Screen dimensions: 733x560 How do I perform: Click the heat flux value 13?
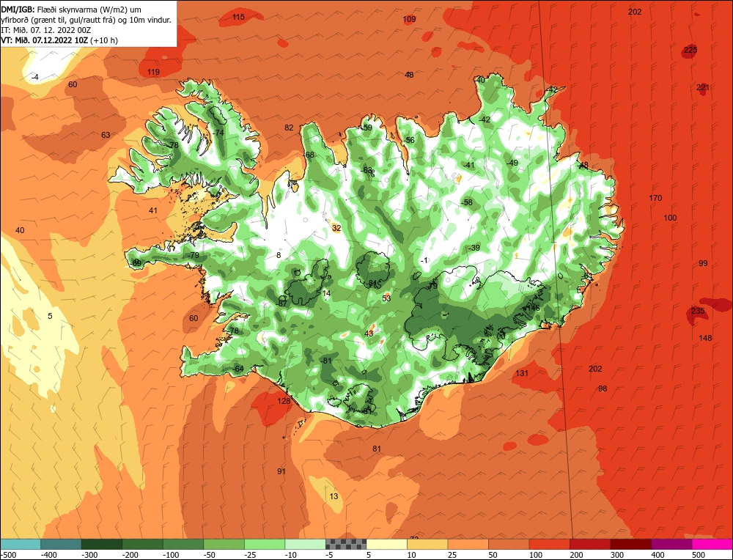coord(334,496)
